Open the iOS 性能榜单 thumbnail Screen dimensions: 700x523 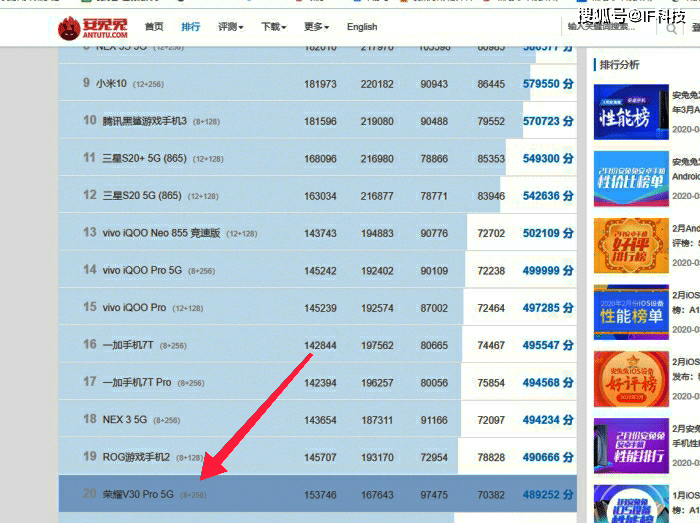pos(631,312)
